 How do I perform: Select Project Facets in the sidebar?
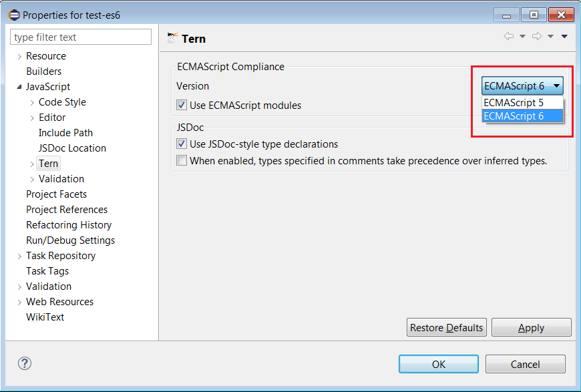coord(55,194)
